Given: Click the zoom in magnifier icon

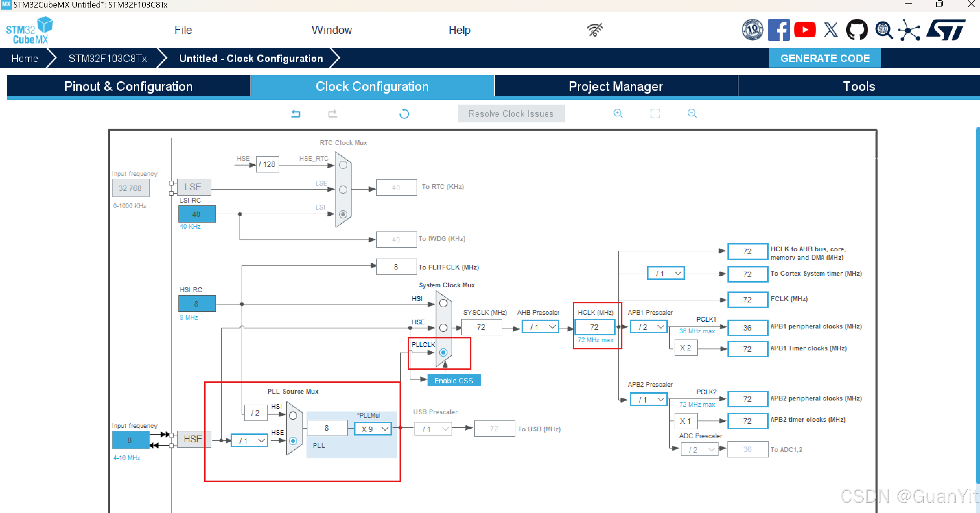Looking at the screenshot, I should pyautogui.click(x=618, y=113).
